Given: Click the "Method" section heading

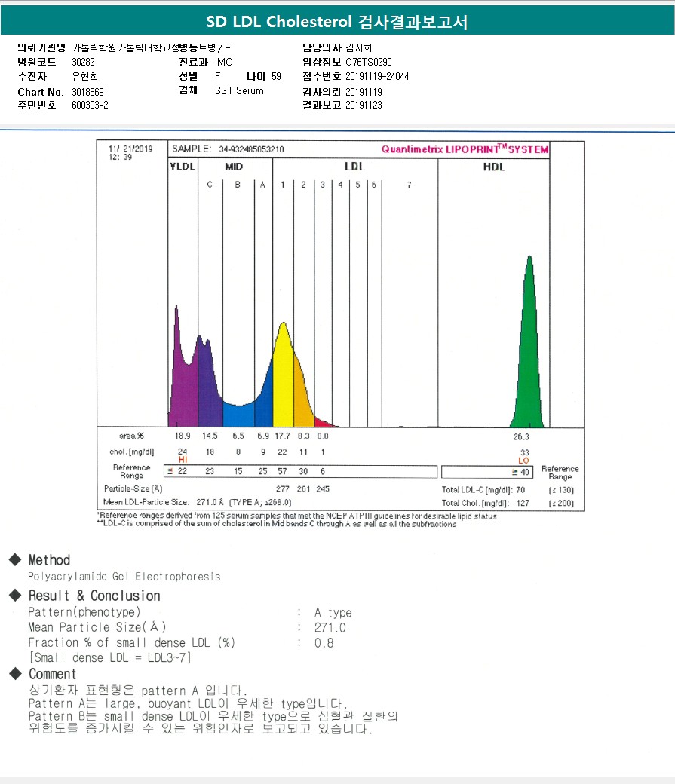Looking at the screenshot, I should (49, 560).
